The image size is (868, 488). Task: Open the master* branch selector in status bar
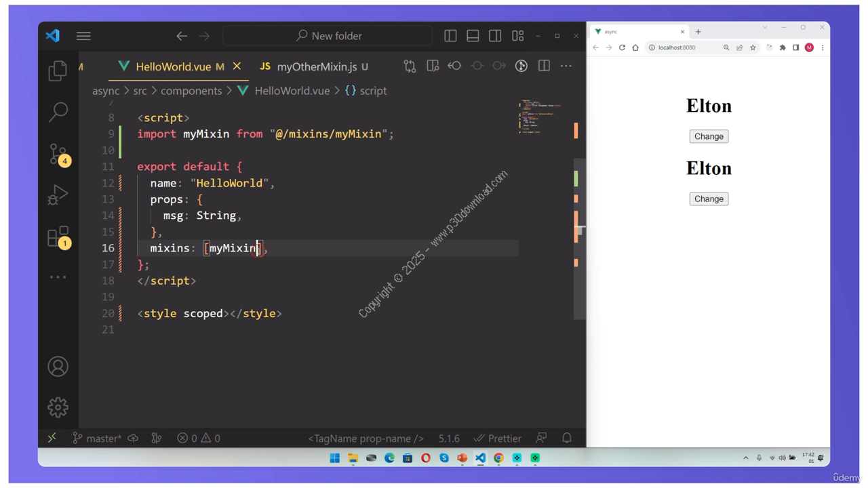[98, 439]
